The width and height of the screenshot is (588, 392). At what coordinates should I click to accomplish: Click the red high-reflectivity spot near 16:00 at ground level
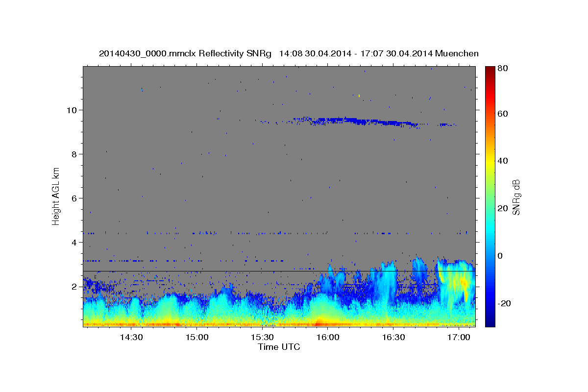click(318, 323)
